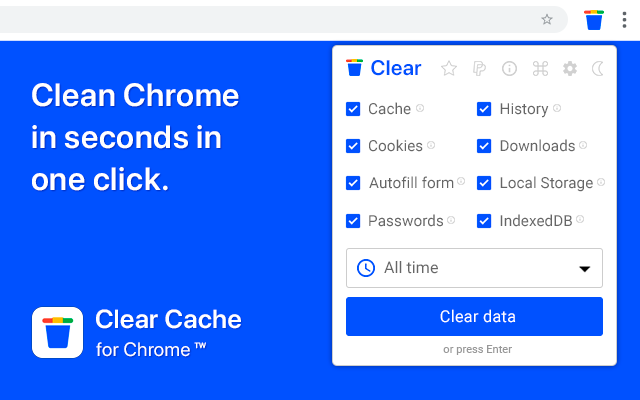Click the PayPal donate icon

coord(479,69)
